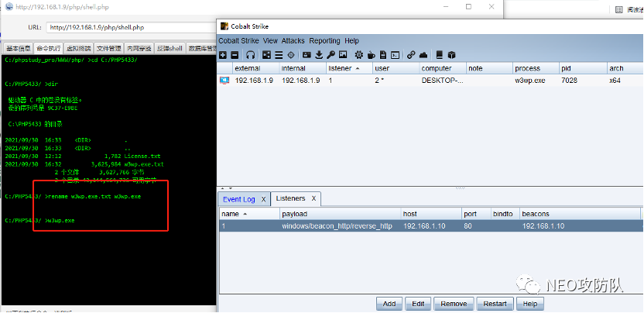Switch to session table view icon

point(278,55)
